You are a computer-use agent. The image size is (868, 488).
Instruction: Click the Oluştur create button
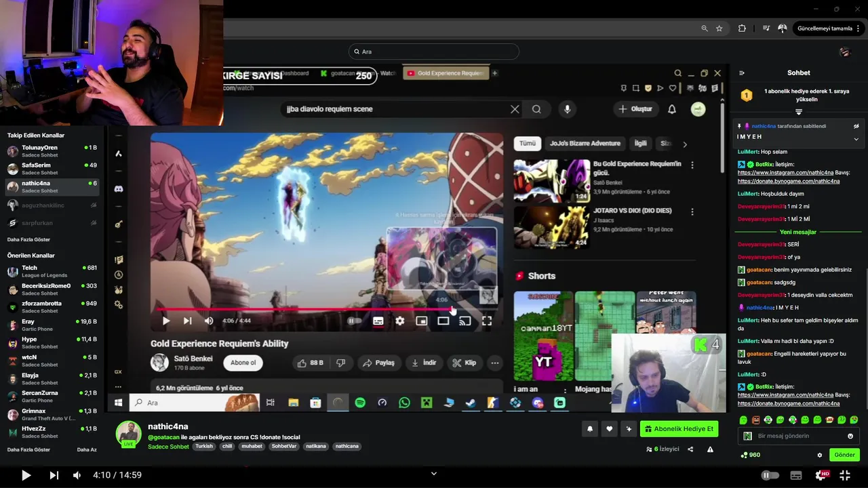(x=635, y=109)
